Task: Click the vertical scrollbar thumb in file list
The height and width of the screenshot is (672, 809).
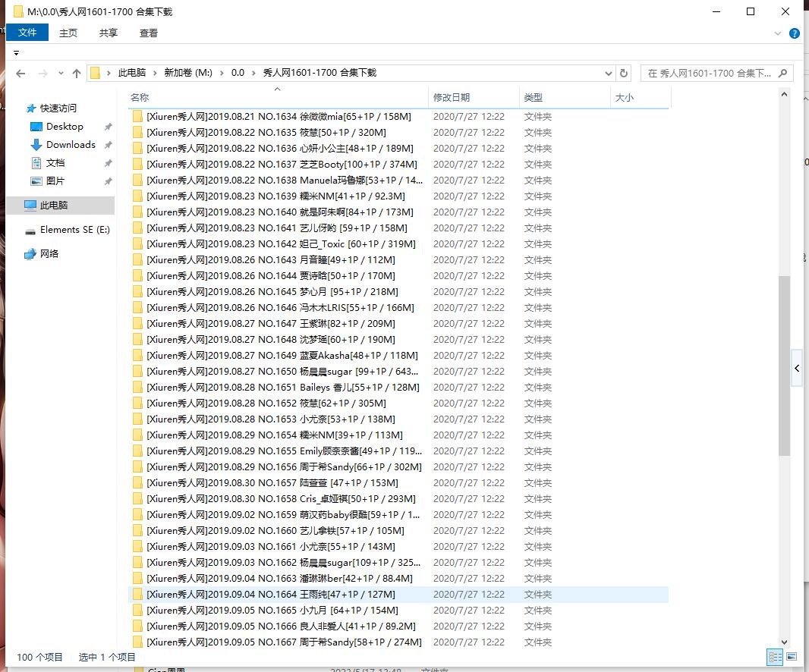Action: coord(784,366)
